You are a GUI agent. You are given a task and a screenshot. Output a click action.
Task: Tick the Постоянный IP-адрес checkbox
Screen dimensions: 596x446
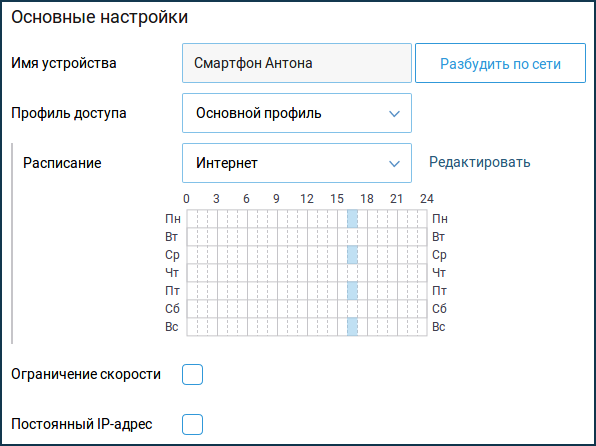(192, 424)
